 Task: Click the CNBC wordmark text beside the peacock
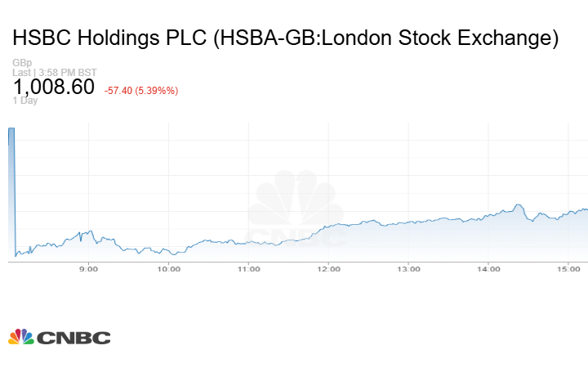tap(73, 338)
